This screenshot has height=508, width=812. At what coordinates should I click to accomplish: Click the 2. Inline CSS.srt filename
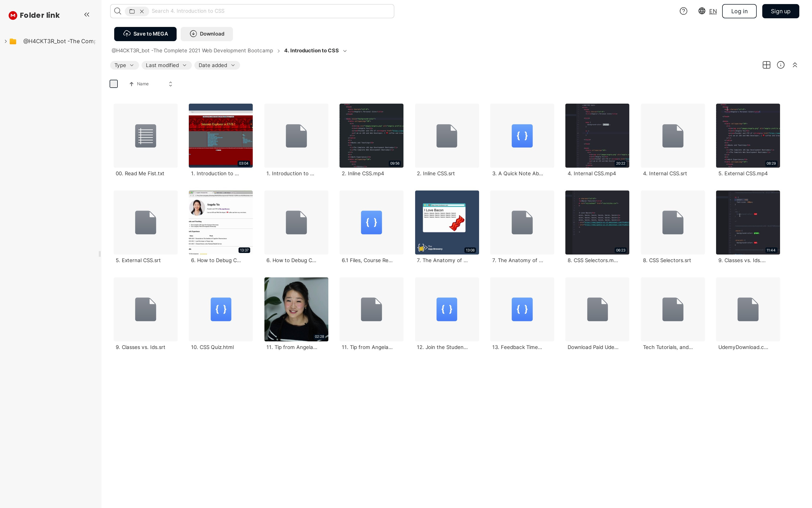click(x=436, y=174)
